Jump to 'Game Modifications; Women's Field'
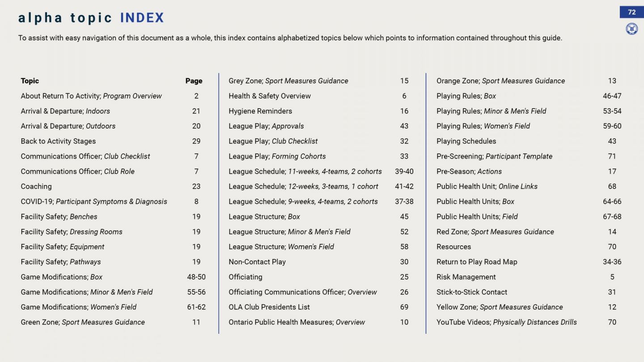The image size is (644, 362). tap(79, 307)
